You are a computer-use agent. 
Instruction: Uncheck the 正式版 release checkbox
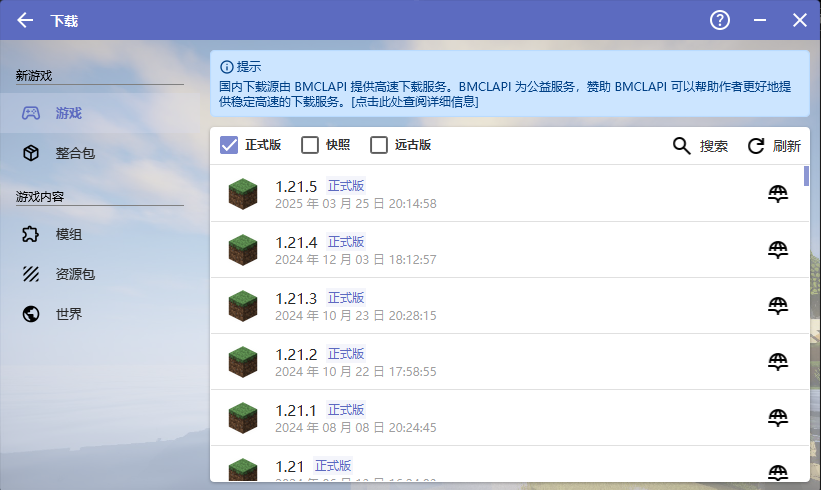click(229, 145)
